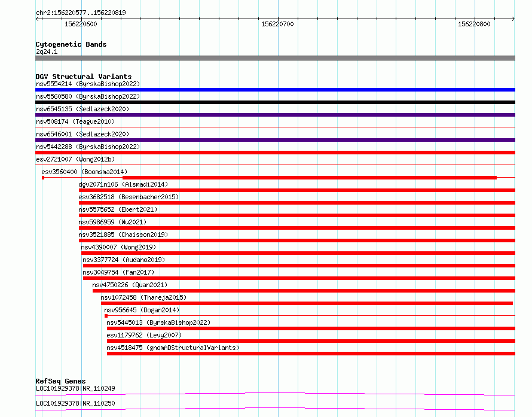Viewport: 532px width, 417px height.
Task: Click the red nsv5575652 variant bar
Action: [x=297, y=215]
